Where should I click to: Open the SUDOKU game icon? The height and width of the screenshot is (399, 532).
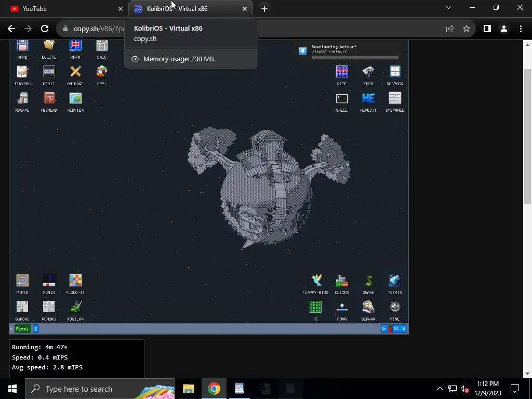click(22, 311)
